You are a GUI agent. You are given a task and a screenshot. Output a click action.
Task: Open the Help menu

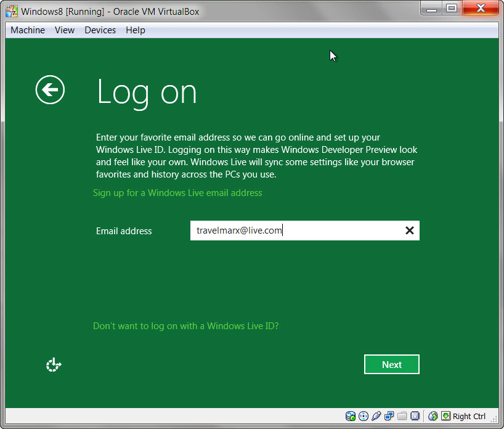click(x=136, y=30)
